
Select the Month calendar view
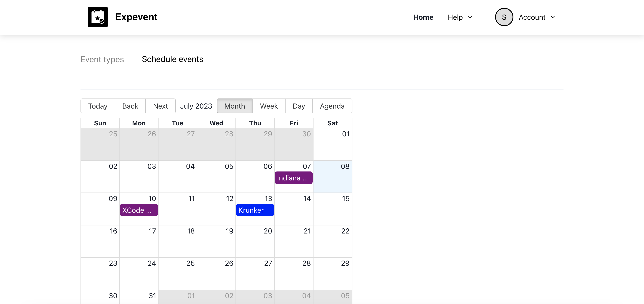click(x=235, y=106)
